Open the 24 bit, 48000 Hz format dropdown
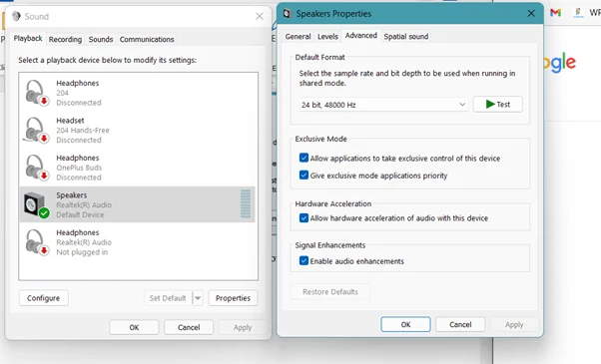 coord(383,105)
